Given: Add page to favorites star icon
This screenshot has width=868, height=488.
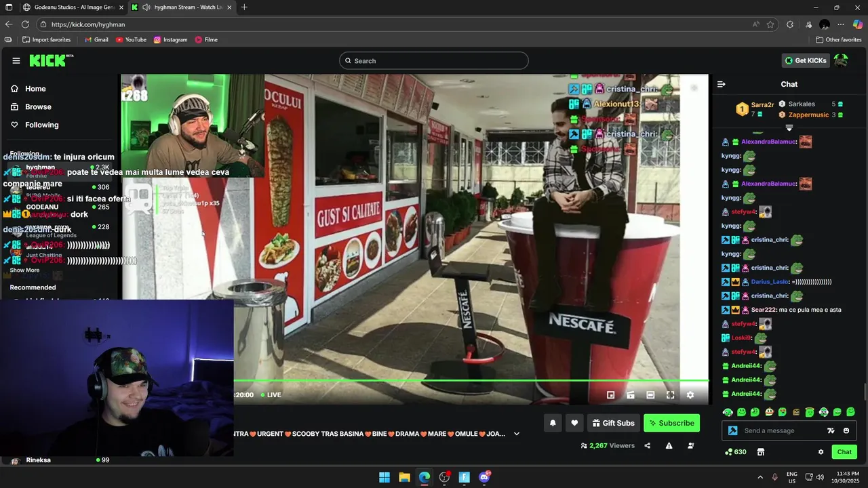Looking at the screenshot, I should point(770,24).
